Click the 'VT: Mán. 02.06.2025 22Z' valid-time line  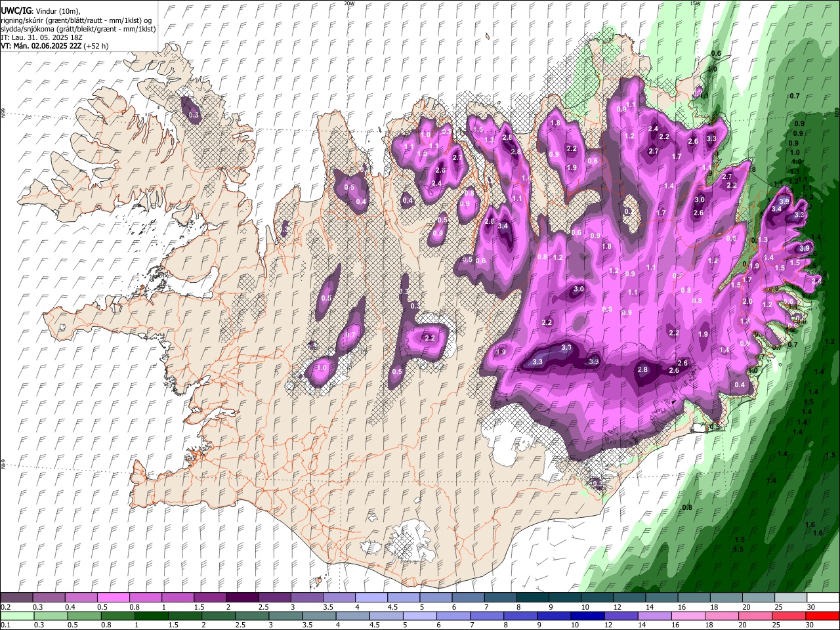click(x=55, y=46)
